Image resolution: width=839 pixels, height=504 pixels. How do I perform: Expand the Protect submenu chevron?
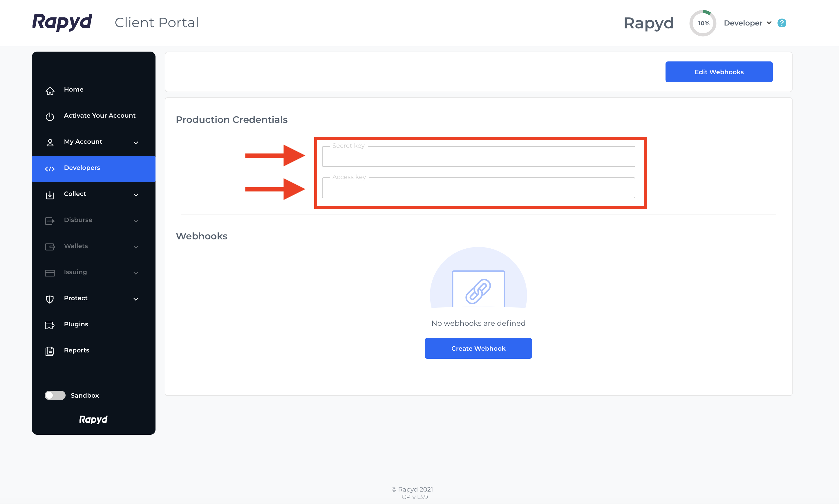click(136, 299)
